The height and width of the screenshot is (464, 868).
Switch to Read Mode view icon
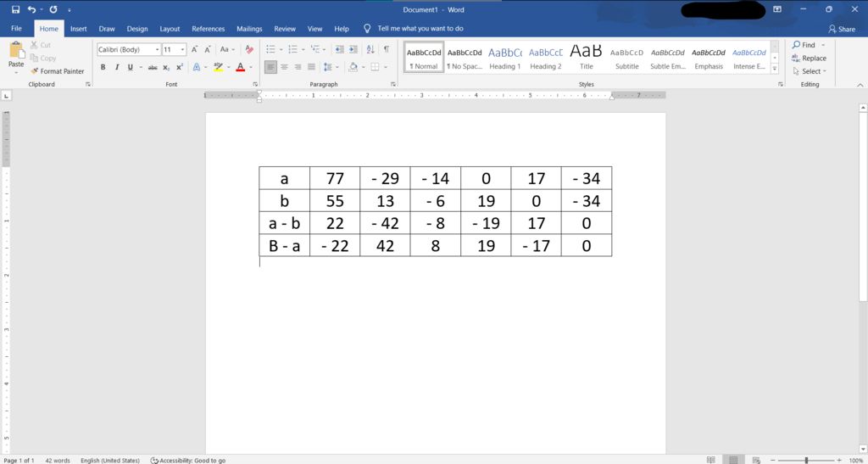coord(711,460)
